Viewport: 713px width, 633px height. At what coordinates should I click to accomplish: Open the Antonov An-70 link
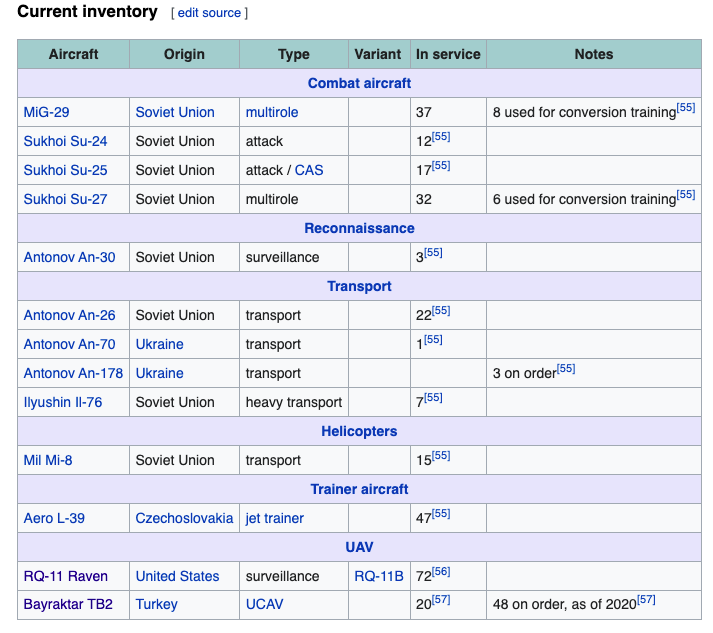click(70, 345)
